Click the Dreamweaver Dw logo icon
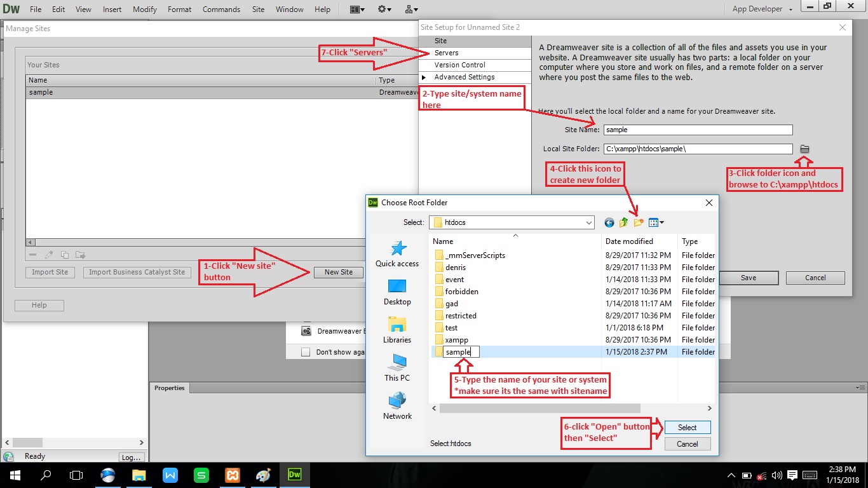Image resolution: width=868 pixels, height=488 pixels. tap(11, 9)
